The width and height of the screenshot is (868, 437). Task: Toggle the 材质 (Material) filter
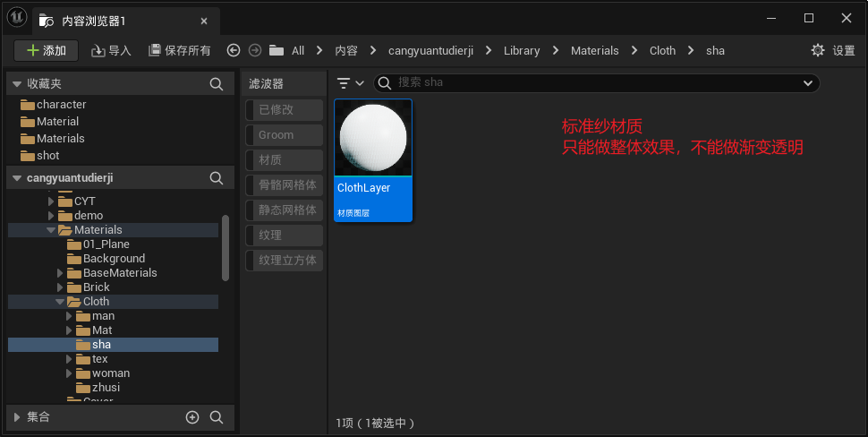click(x=284, y=160)
